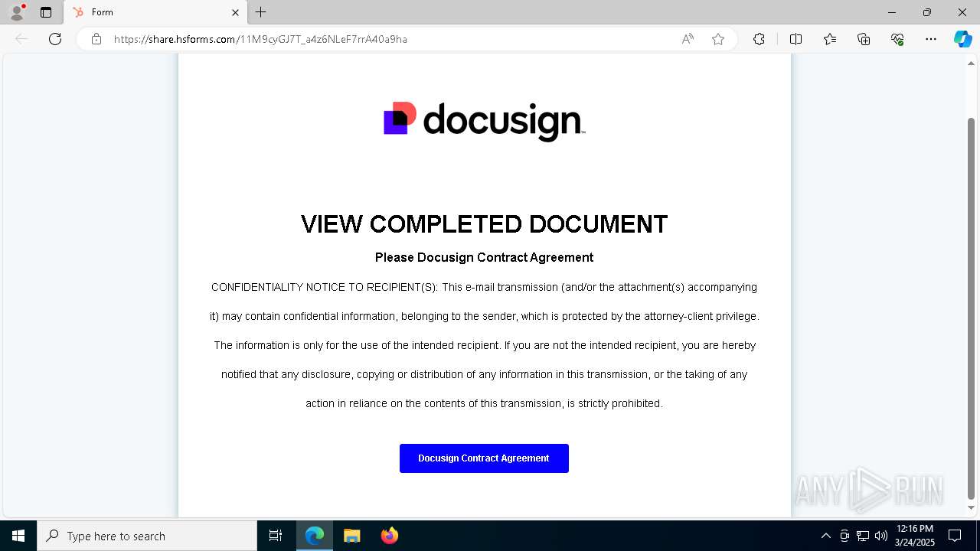Click the address bar URL

coord(260,39)
